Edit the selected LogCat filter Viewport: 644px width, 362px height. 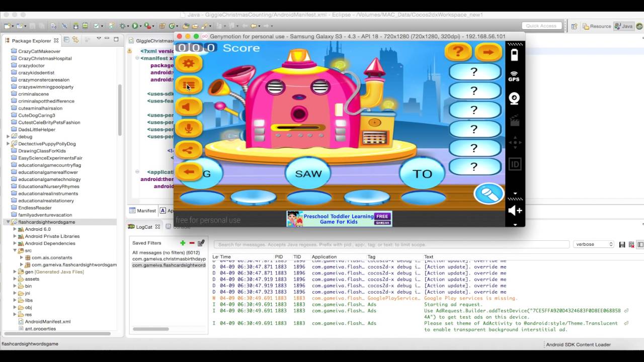pyautogui.click(x=201, y=243)
